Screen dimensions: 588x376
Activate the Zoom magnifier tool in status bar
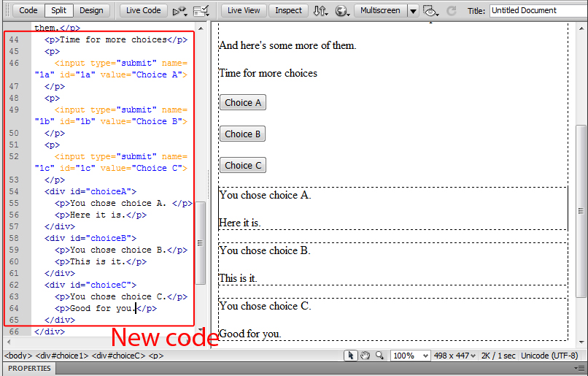point(379,355)
